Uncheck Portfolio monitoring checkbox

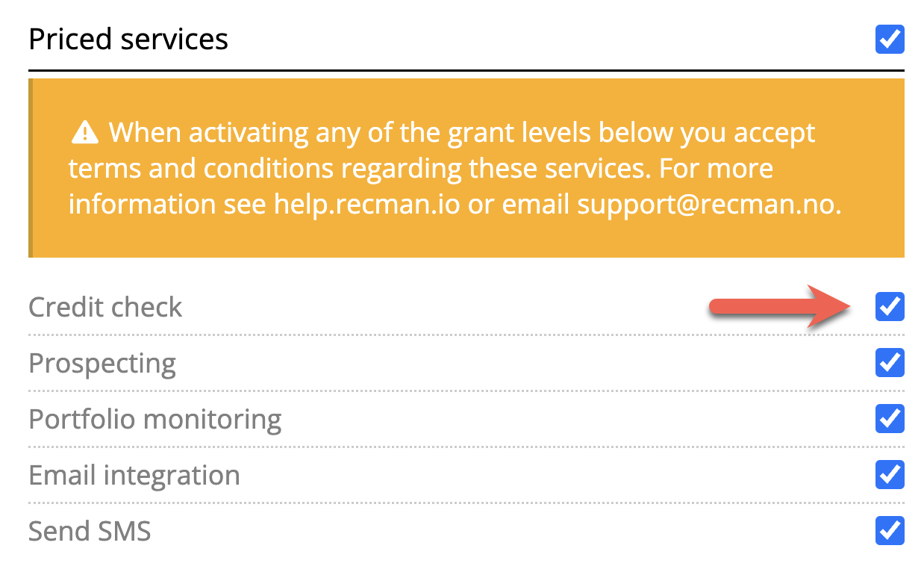[889, 419]
